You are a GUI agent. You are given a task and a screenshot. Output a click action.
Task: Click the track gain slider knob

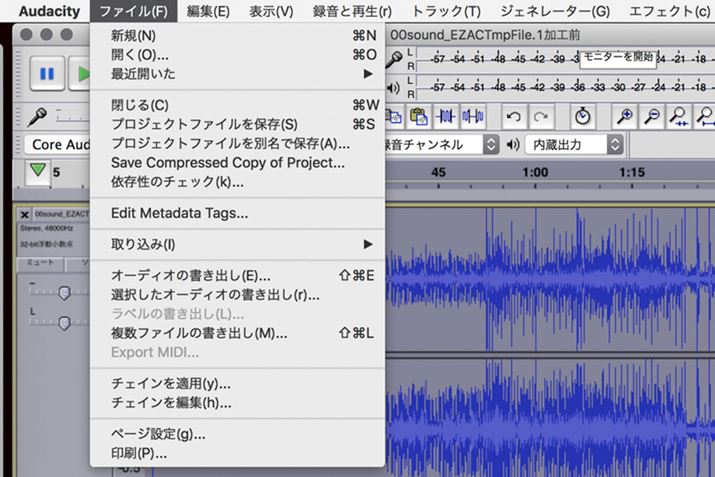pos(64,293)
